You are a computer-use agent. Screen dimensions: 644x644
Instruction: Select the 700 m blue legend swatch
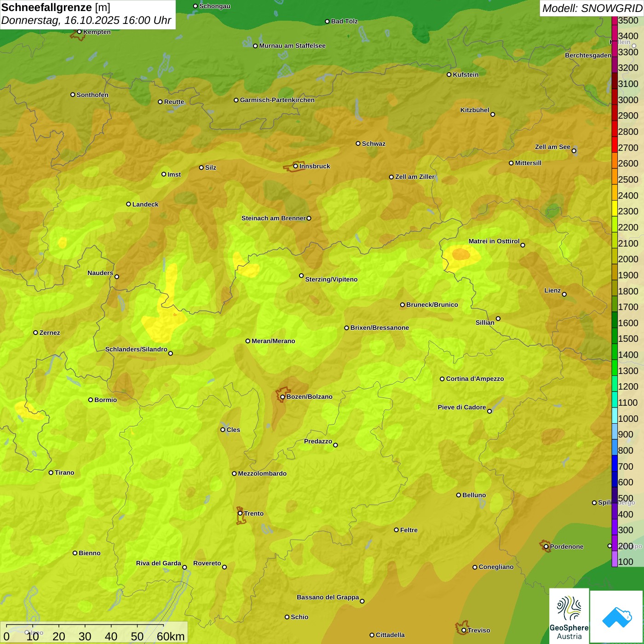tap(615, 463)
